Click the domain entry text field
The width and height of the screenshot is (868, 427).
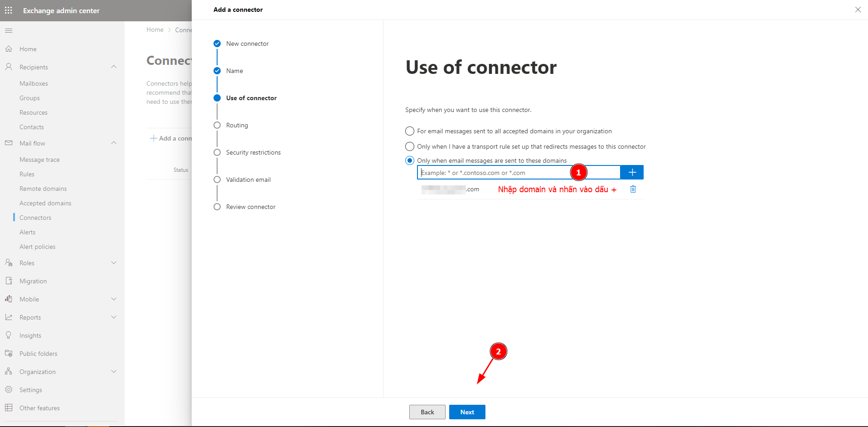coord(494,173)
